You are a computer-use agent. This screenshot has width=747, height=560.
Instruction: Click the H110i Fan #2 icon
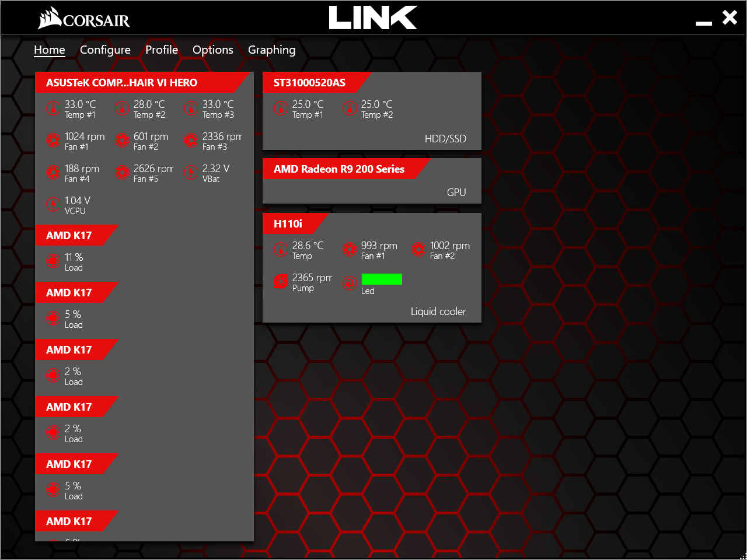coord(418,250)
